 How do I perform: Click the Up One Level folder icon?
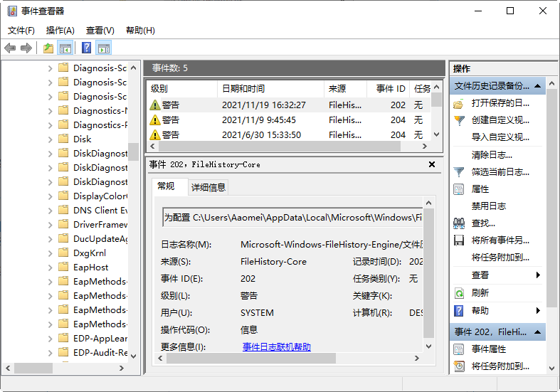[48, 48]
